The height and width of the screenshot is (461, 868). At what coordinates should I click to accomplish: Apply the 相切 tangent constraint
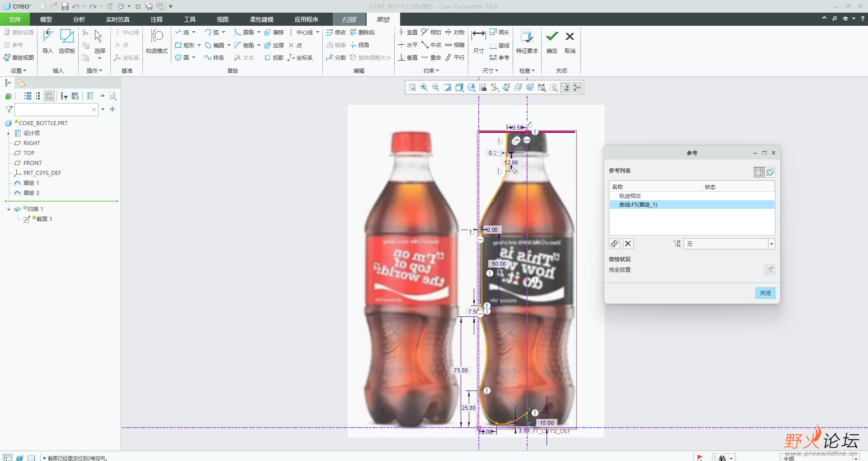[431, 33]
